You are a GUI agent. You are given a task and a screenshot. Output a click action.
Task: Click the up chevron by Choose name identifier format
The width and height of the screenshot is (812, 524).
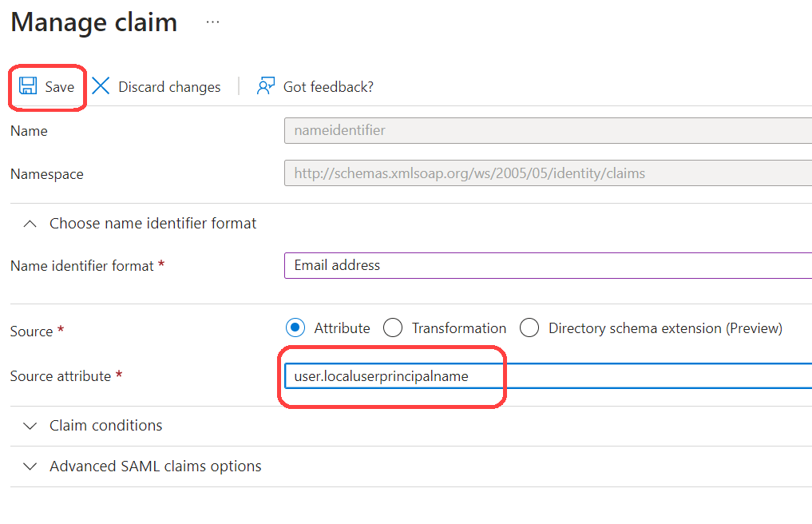tap(30, 224)
